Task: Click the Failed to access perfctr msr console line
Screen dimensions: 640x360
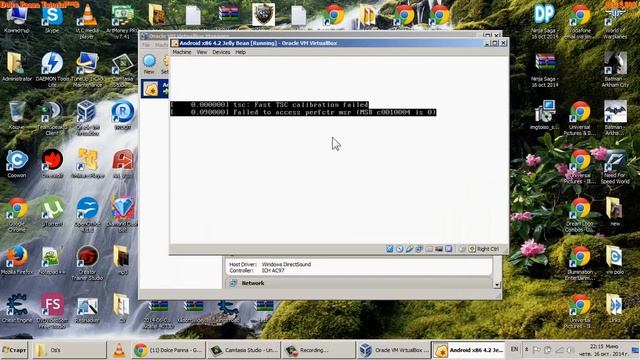Action: pyautogui.click(x=303, y=112)
